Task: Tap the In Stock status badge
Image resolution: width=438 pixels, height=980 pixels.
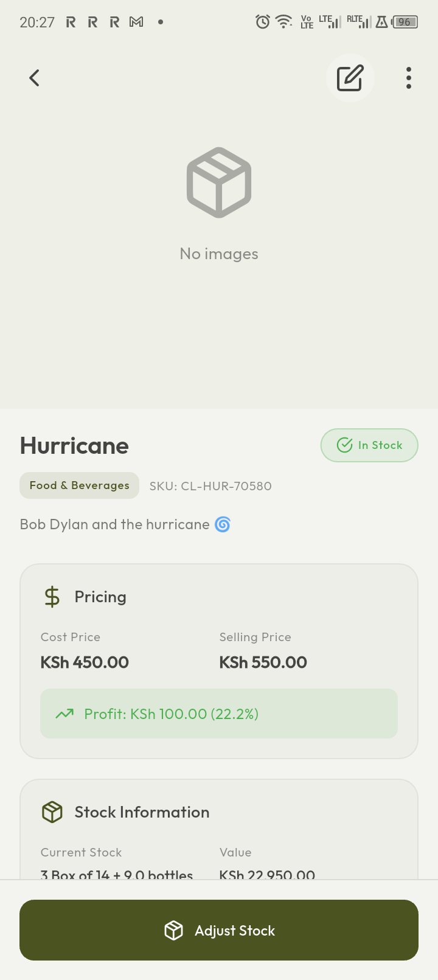Action: pyautogui.click(x=369, y=445)
